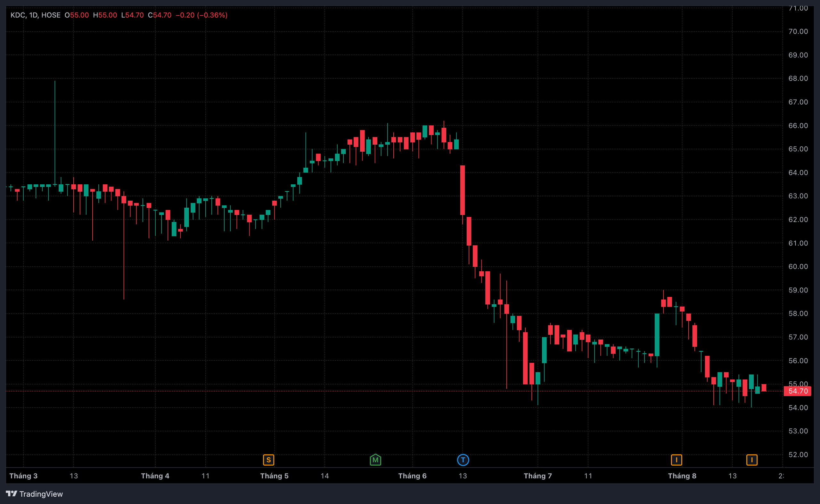Click the current price label 54.70
This screenshot has height=504, width=820.
point(798,391)
